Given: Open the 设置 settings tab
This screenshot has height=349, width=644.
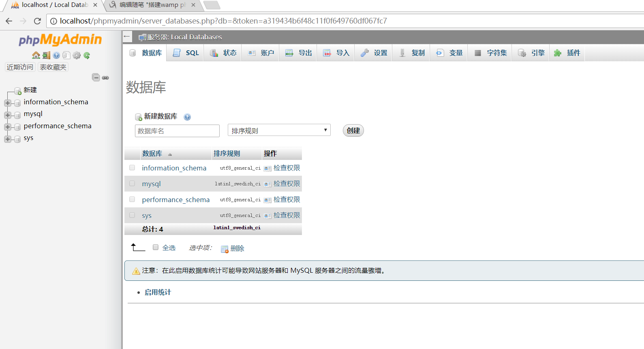Looking at the screenshot, I should (374, 53).
